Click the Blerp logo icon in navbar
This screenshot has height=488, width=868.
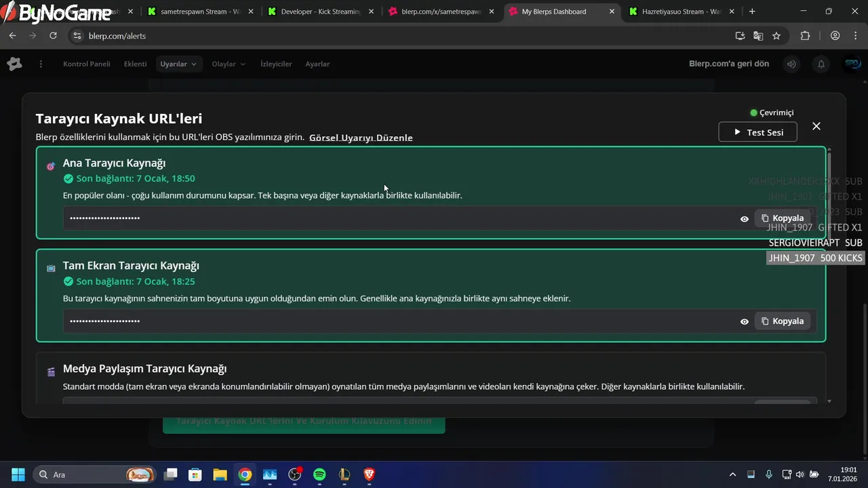[14, 64]
